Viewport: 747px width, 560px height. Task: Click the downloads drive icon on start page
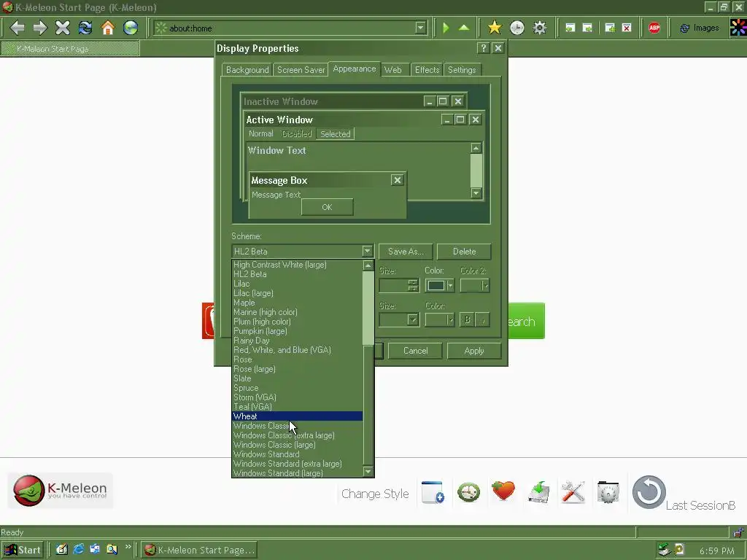tap(539, 492)
